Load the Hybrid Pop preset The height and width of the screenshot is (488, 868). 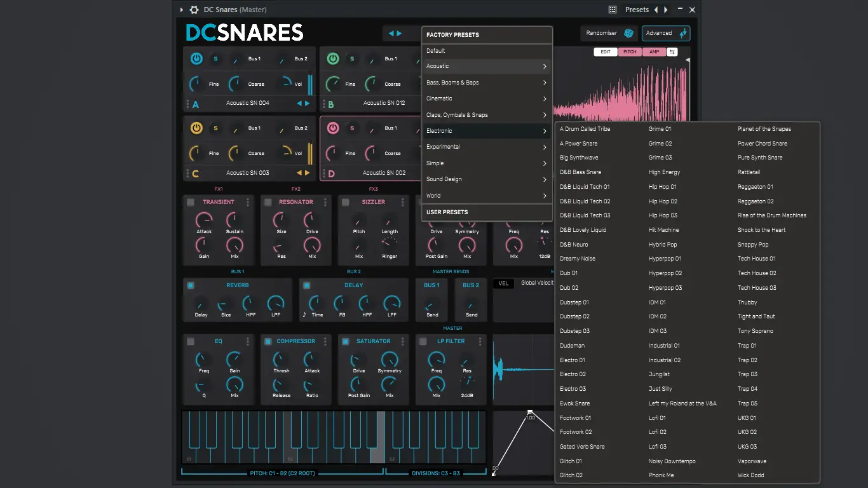pyautogui.click(x=663, y=245)
